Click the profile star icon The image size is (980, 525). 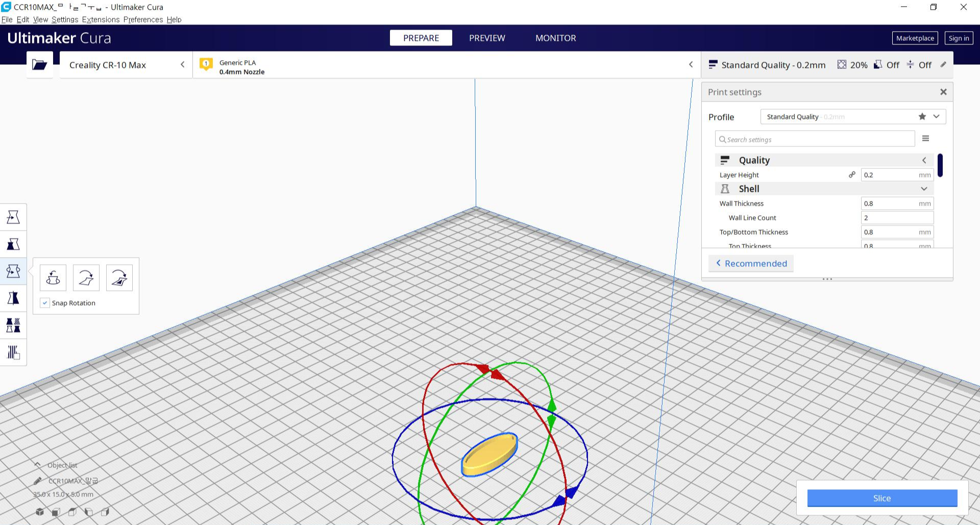(x=922, y=116)
